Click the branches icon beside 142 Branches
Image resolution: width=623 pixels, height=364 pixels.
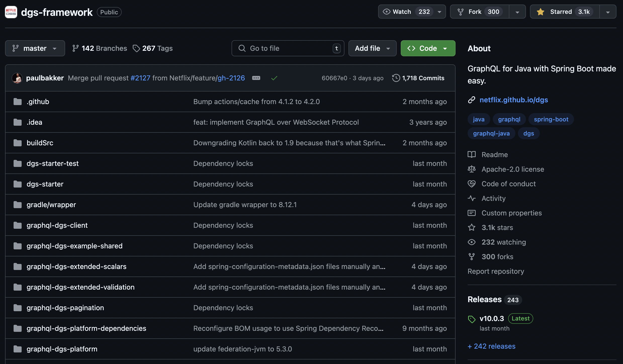(x=75, y=48)
